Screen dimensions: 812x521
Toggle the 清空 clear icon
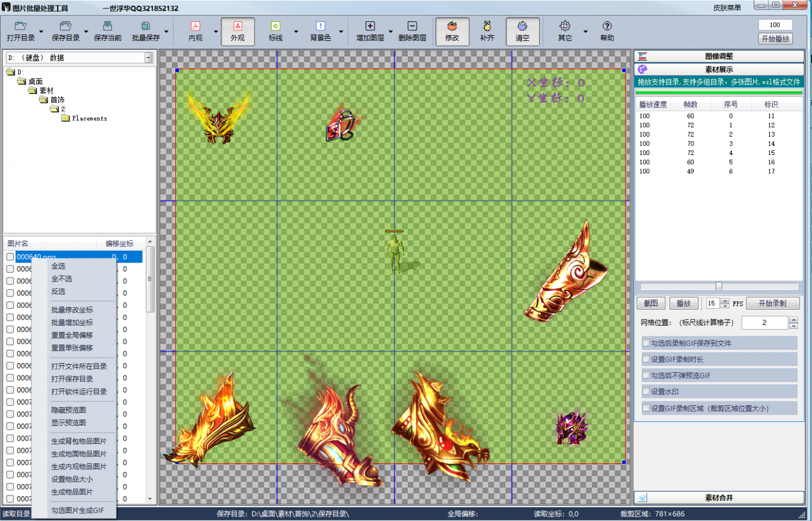(x=523, y=26)
